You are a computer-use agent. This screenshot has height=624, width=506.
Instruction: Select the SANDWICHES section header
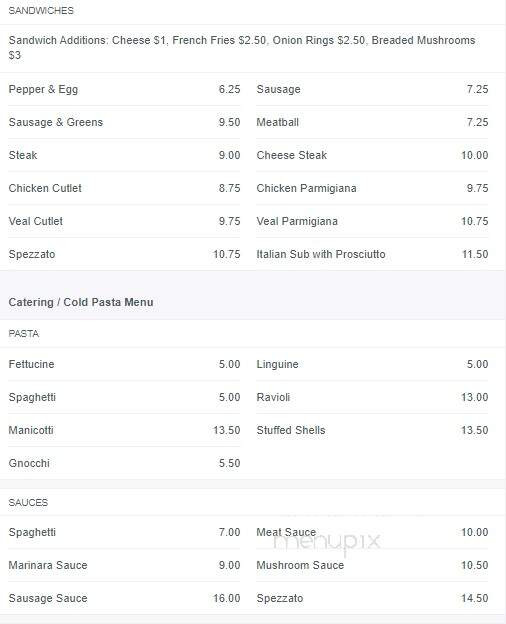(x=41, y=11)
